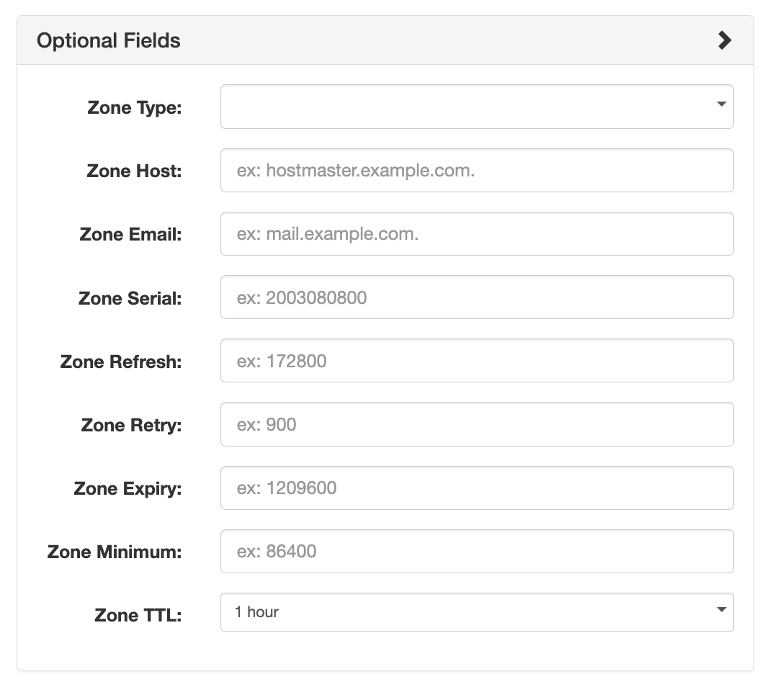This screenshot has height=700, width=765.
Task: Click the "Zone TTL:" field label
Action: 138,616
